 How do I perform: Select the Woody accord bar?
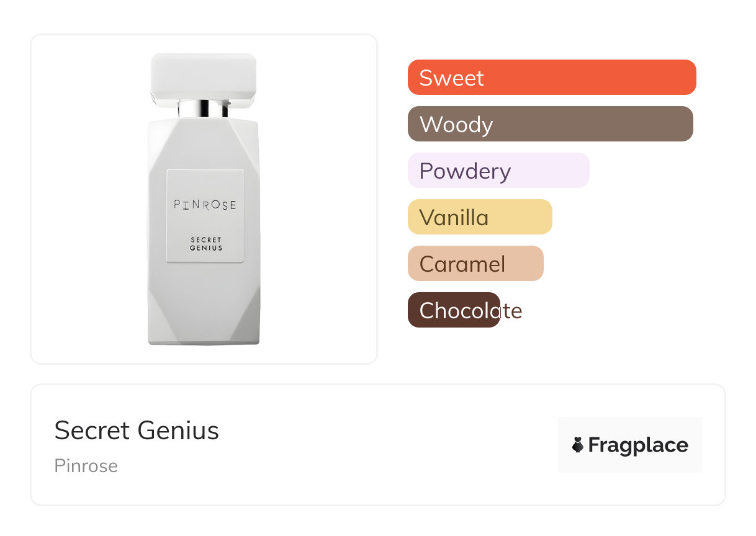pos(550,124)
